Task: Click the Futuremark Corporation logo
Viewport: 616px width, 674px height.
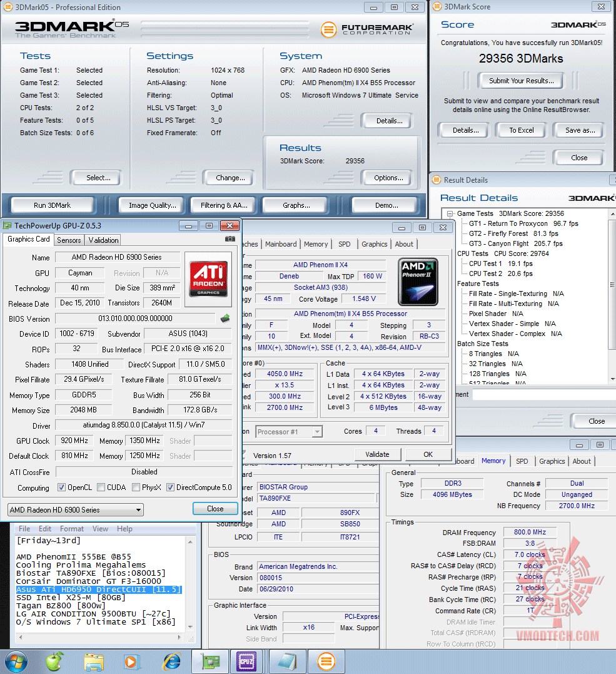Action: pyautogui.click(x=367, y=29)
